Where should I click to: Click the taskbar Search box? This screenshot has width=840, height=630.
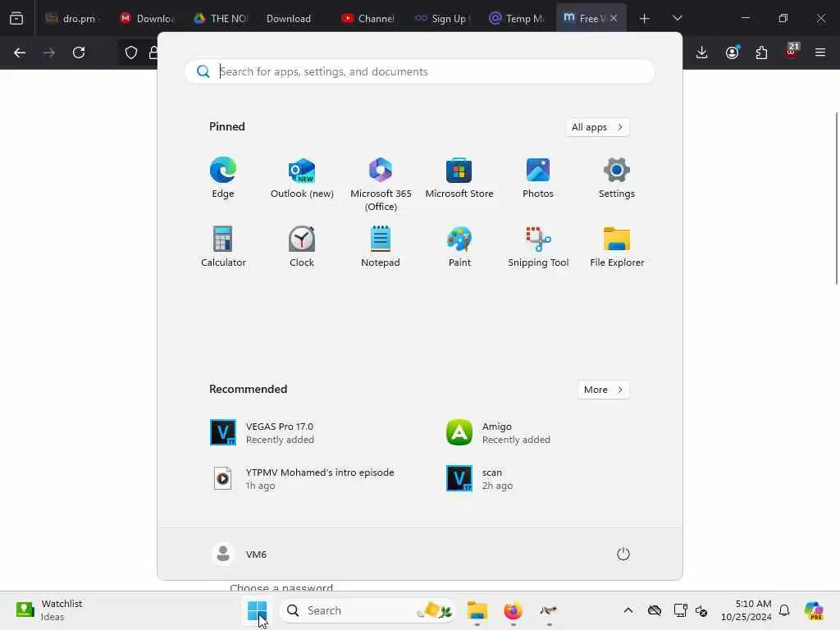tap(367, 610)
